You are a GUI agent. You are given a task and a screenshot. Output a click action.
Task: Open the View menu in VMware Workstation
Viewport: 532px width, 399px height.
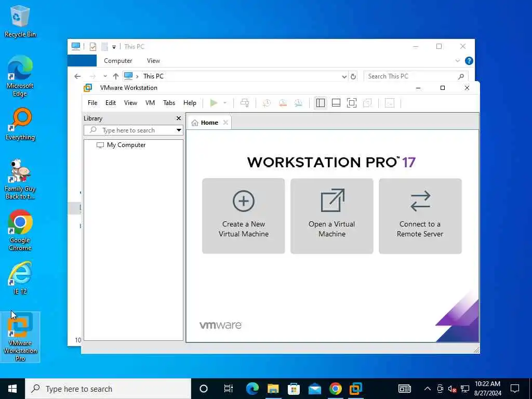tap(130, 103)
